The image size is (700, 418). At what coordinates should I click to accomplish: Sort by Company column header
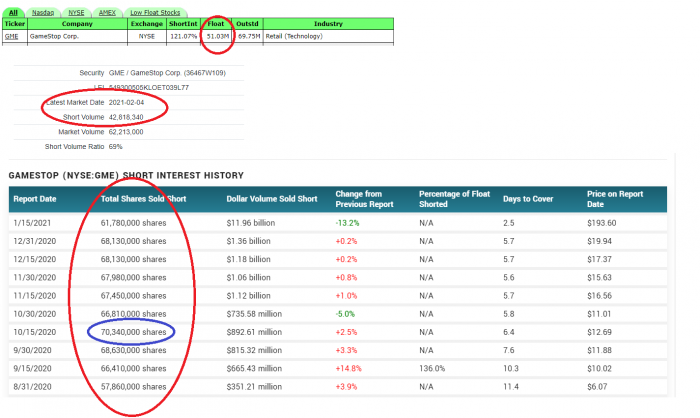[x=77, y=24]
